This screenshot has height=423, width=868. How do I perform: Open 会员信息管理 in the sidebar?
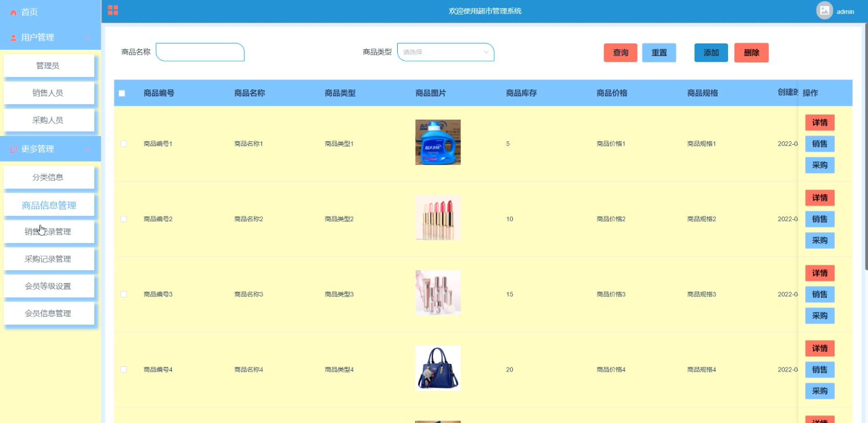49,314
